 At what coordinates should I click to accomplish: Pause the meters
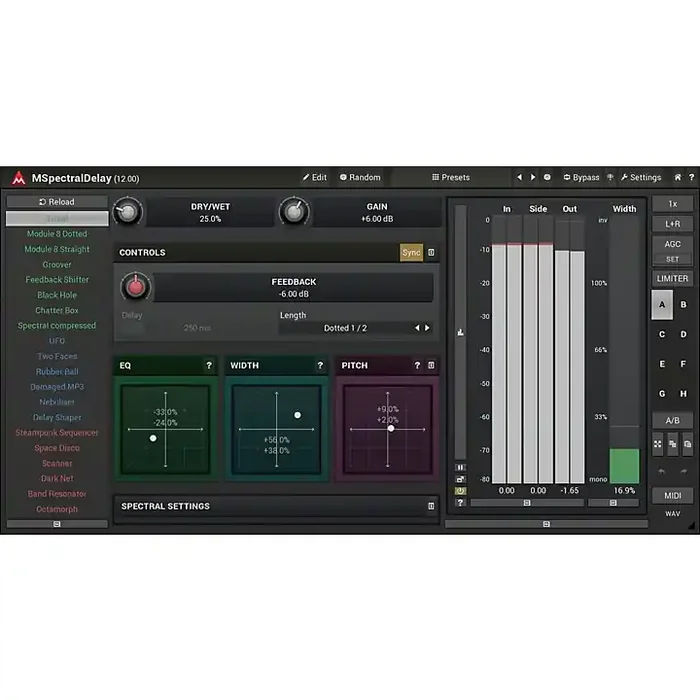point(460,467)
